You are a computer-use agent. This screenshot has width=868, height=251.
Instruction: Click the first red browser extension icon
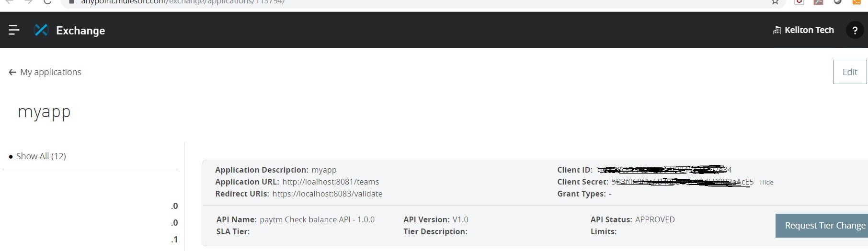pos(799,2)
